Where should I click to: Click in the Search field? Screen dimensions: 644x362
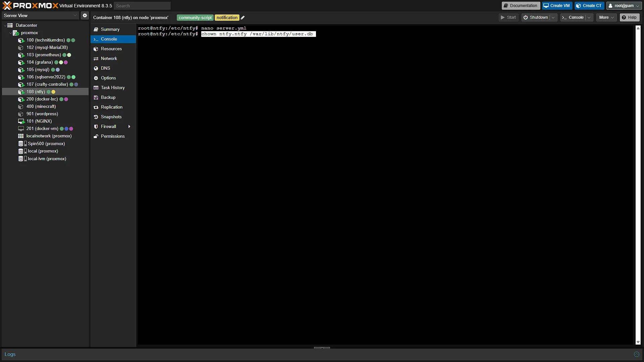[142, 6]
